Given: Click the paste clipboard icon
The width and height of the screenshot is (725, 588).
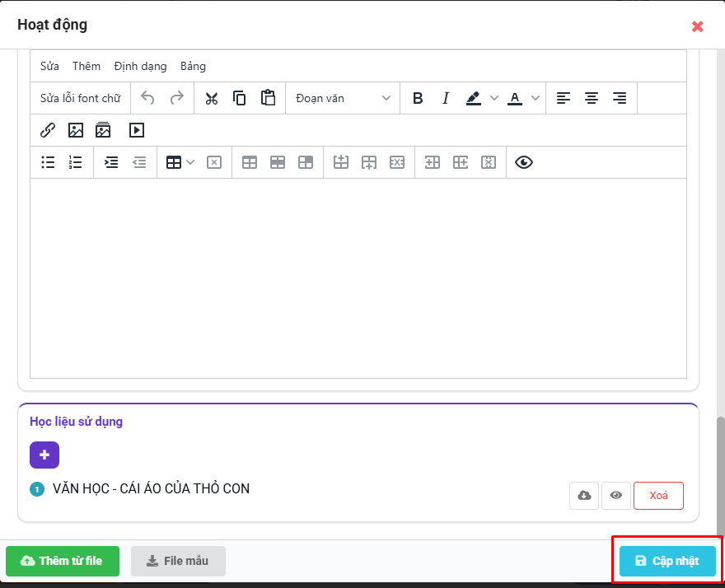Looking at the screenshot, I should pyautogui.click(x=268, y=98).
